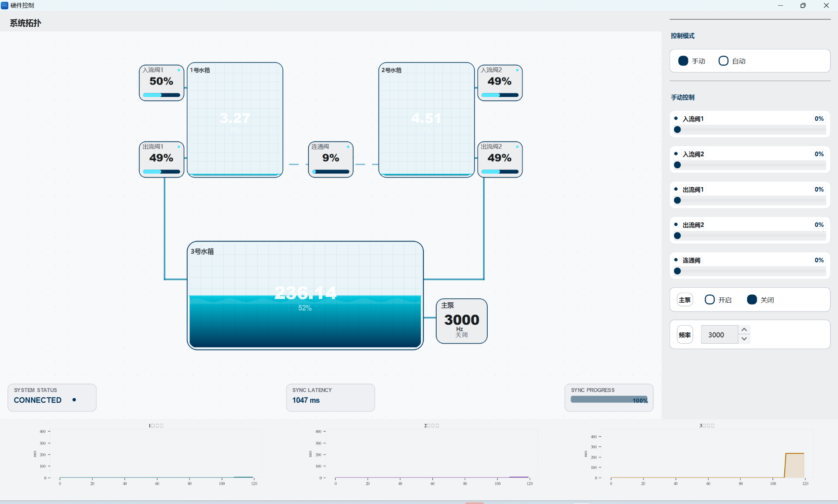
Task: Click the SYNC PROGRESS bar at 100%
Action: coord(609,400)
